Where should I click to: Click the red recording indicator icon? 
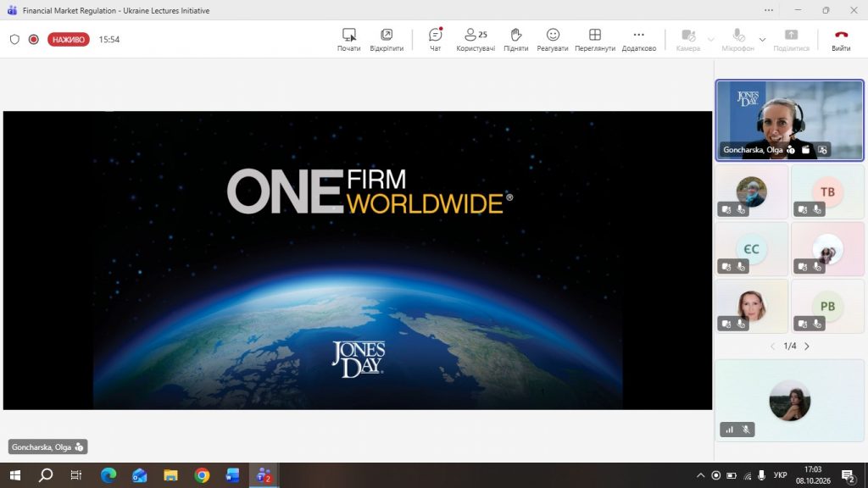tap(34, 39)
